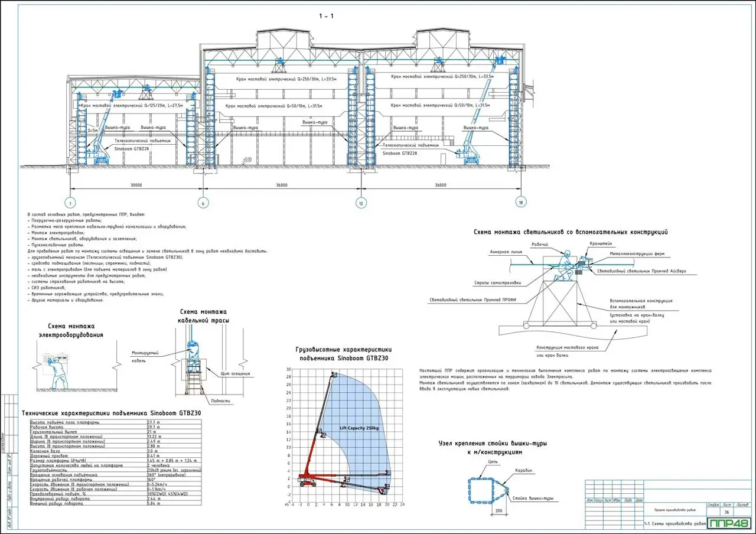Image resolution: width=756 pixels, height=534 pixels.
Task: Click the technical characteristics table heading
Action: click(111, 413)
